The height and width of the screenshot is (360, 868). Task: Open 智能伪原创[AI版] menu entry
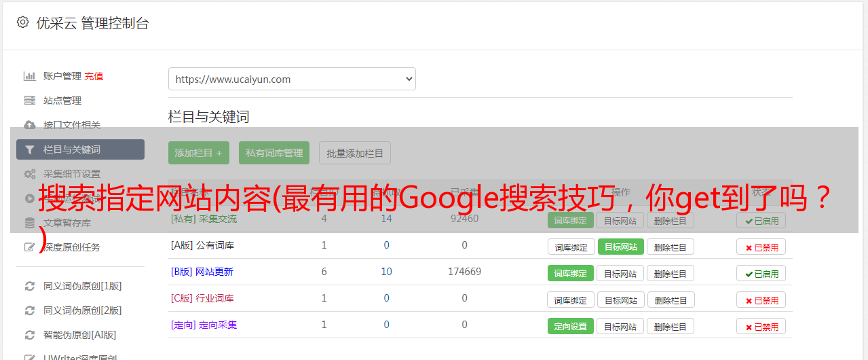pos(80,335)
